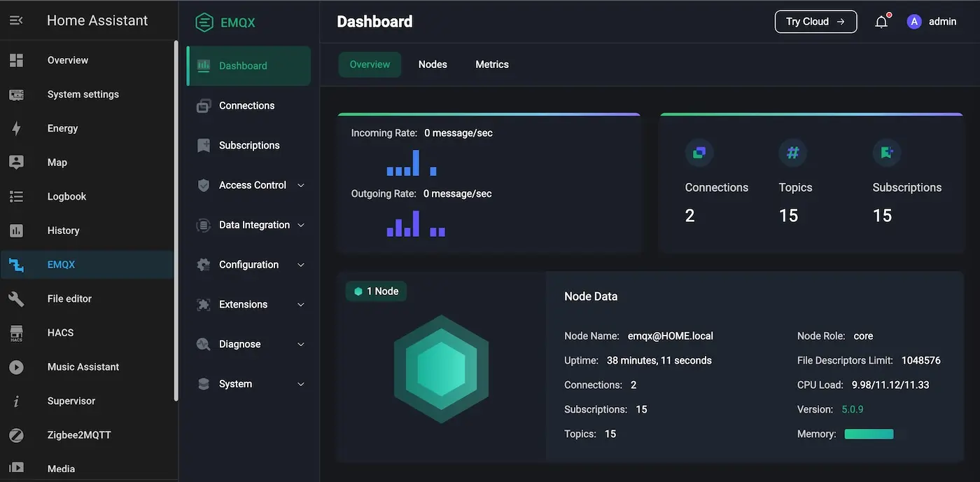This screenshot has width=980, height=482.
Task: Click the Zigbee2MQTT sidebar icon
Action: [16, 435]
